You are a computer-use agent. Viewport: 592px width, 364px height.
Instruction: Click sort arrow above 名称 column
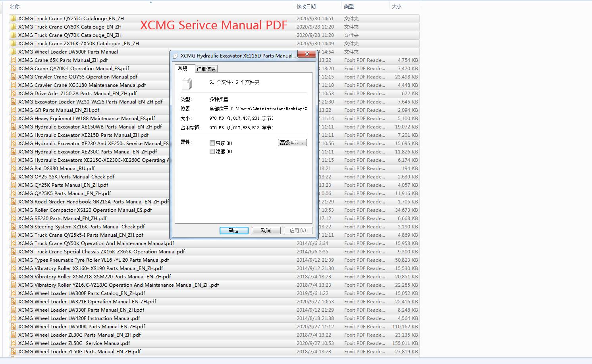pos(150,2)
